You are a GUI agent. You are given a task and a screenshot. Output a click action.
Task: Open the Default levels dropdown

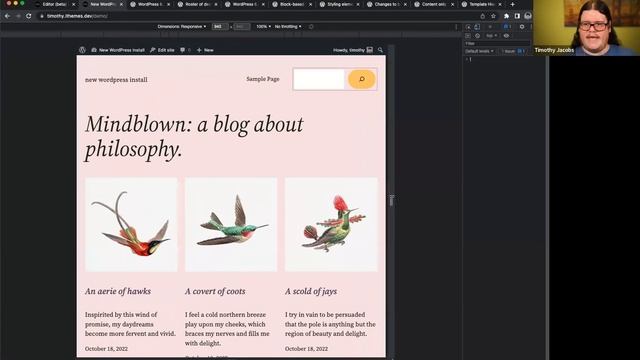point(479,51)
